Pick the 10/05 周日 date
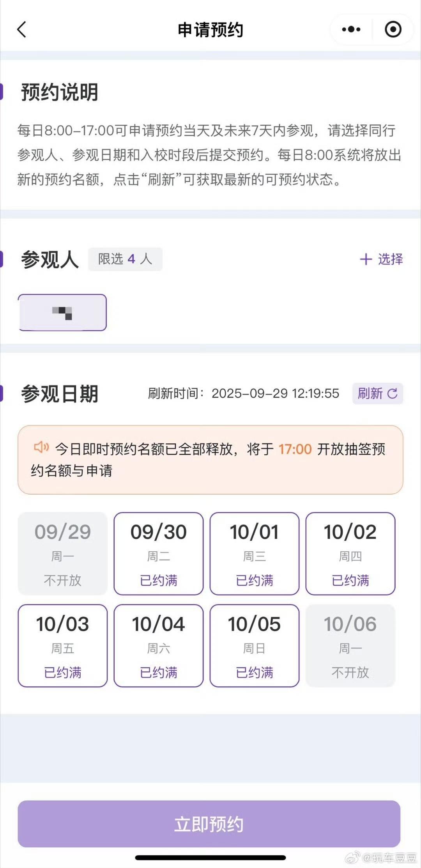Viewport: 421px width, 868px height. click(x=255, y=646)
